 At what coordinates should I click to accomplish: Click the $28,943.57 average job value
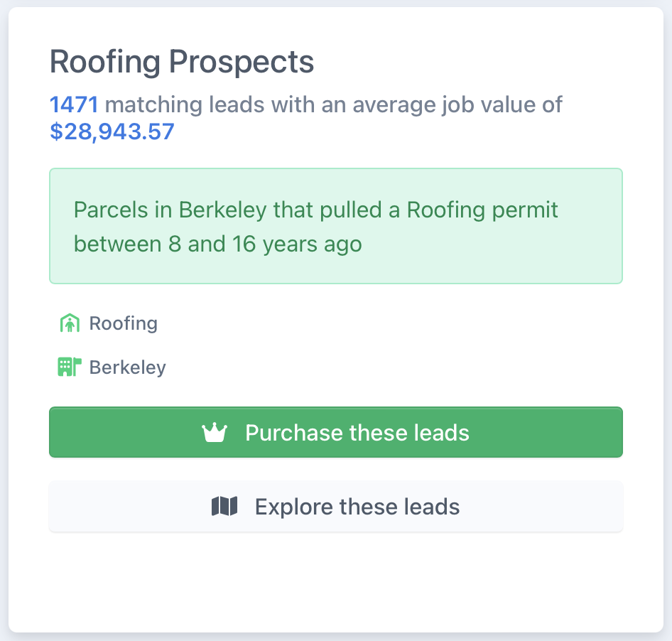point(112,131)
